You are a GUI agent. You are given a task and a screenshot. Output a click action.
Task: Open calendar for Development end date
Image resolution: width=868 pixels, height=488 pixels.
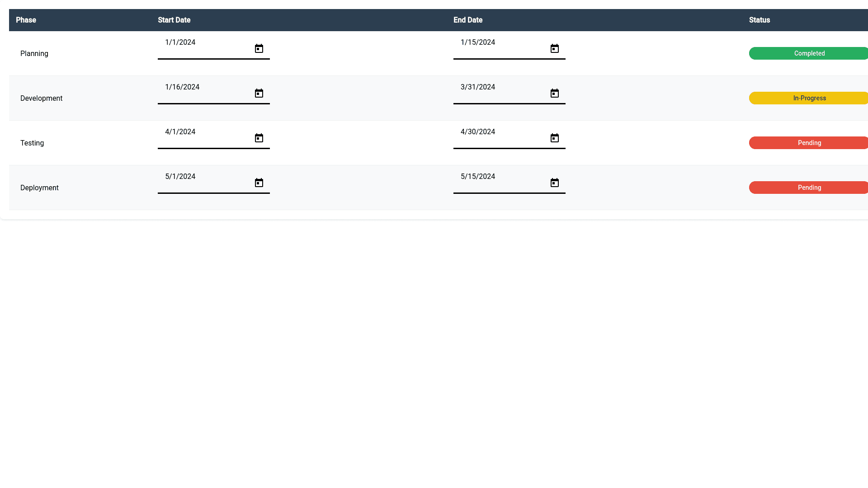tap(554, 93)
